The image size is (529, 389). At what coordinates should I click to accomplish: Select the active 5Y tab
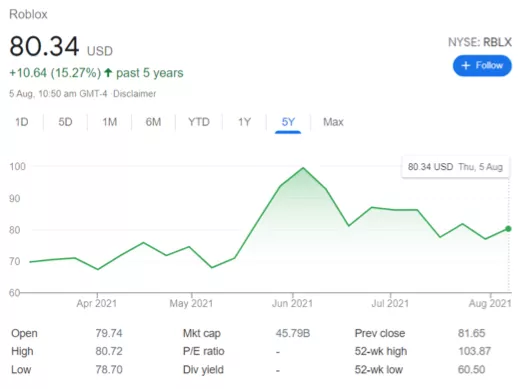pyautogui.click(x=288, y=122)
